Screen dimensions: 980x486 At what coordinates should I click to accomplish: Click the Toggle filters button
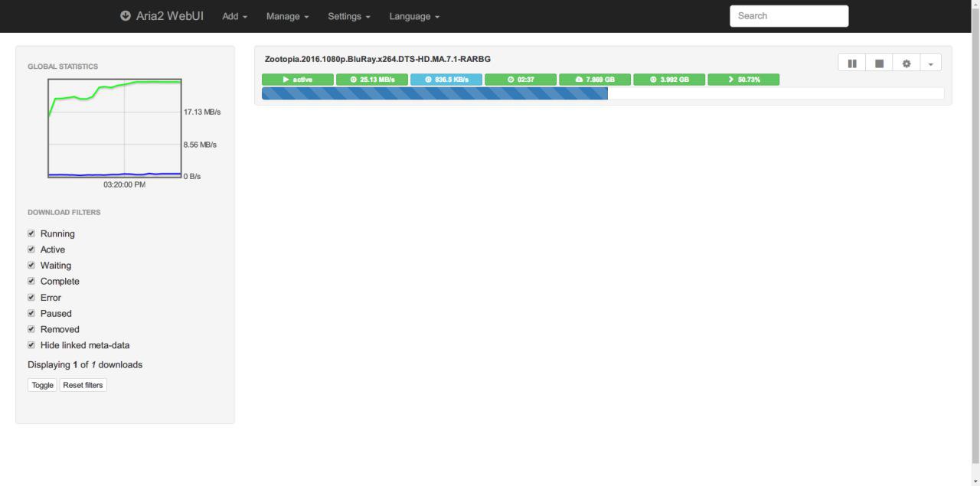click(42, 385)
